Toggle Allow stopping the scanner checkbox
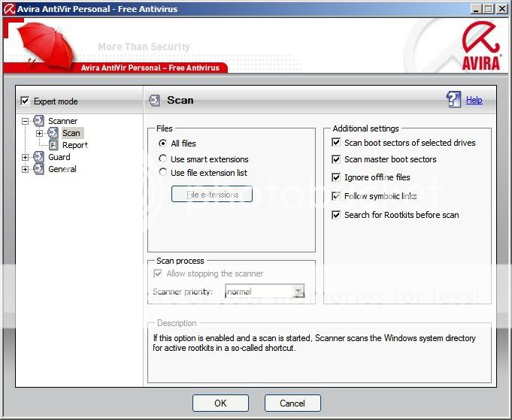 tap(158, 273)
